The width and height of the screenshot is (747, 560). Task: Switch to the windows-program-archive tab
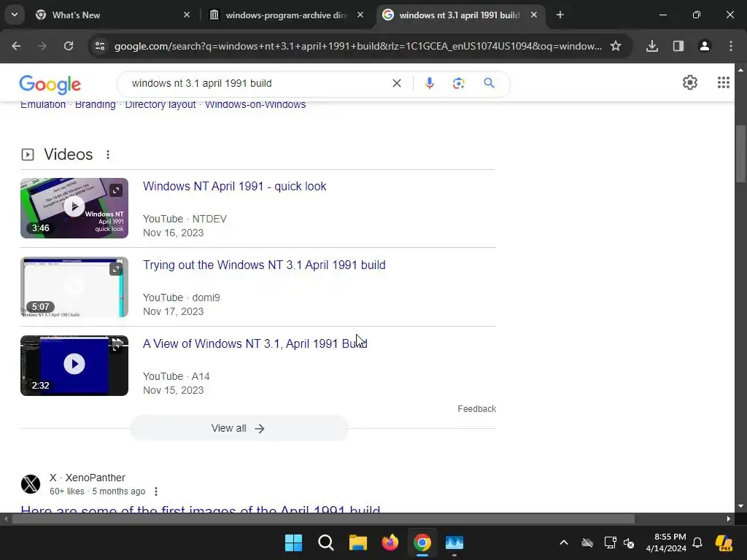tap(285, 15)
